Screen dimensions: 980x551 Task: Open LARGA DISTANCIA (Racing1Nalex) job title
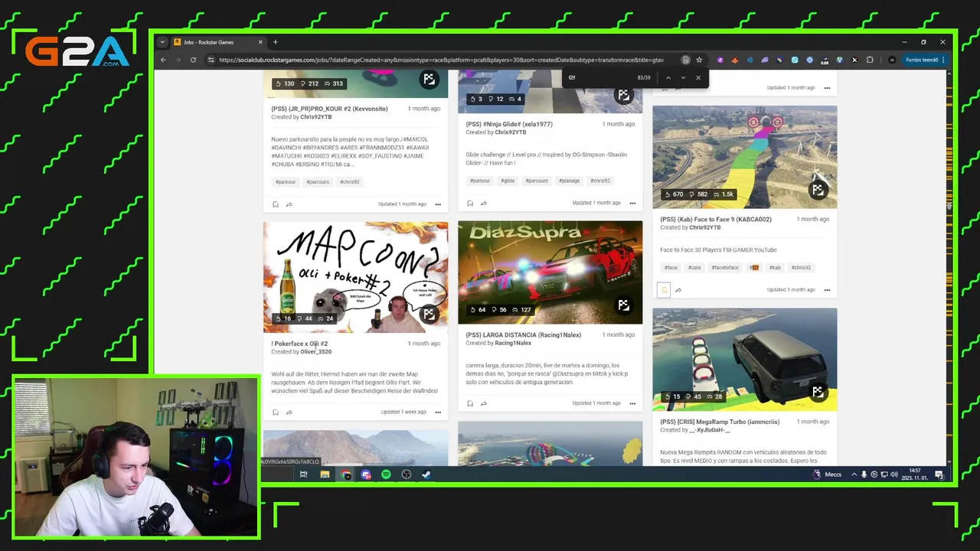(523, 334)
